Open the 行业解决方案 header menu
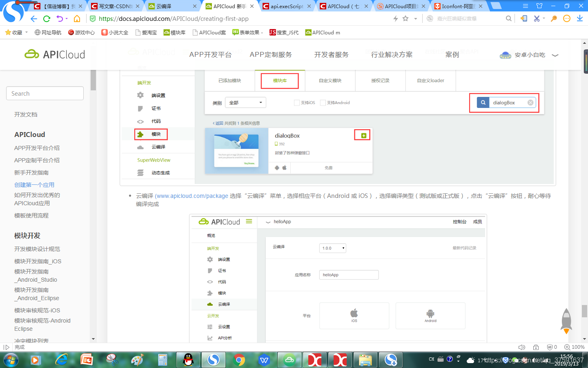 click(x=392, y=55)
